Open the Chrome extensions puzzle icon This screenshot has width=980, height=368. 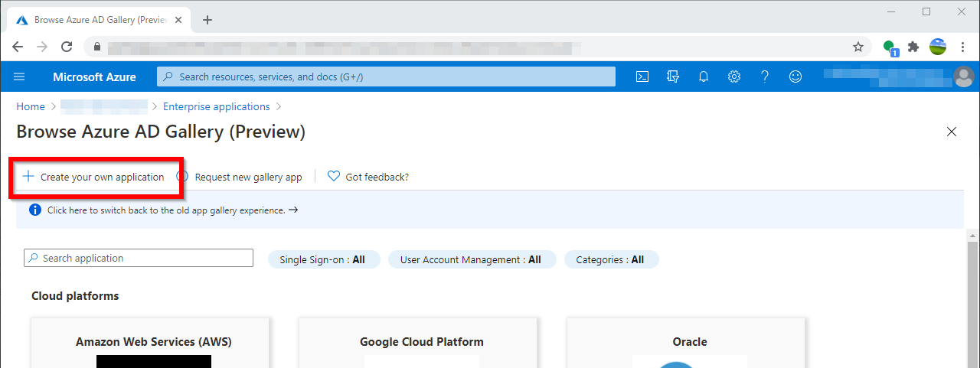click(913, 47)
